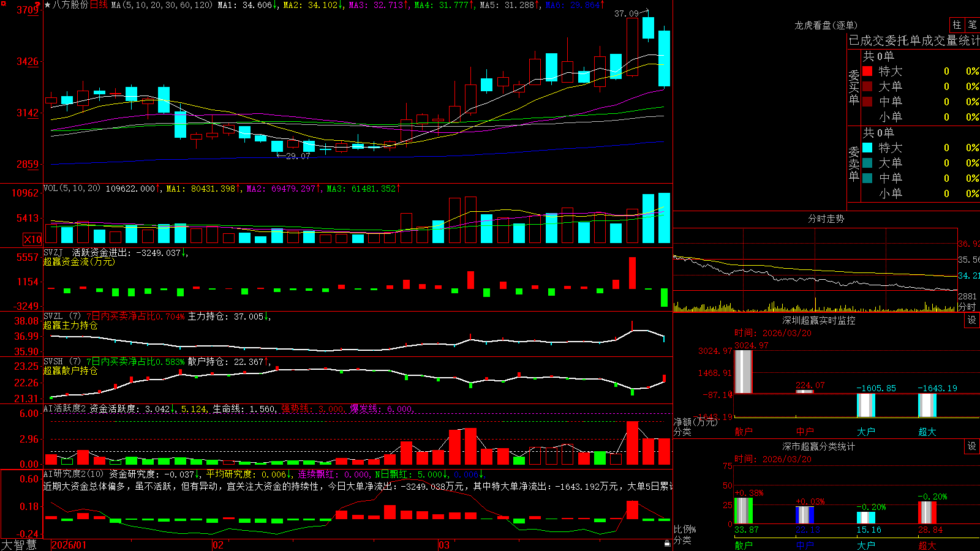Image resolution: width=980 pixels, height=551 pixels.
Task: Click the -1605.85 大户 net amount bar
Action: tap(866, 405)
